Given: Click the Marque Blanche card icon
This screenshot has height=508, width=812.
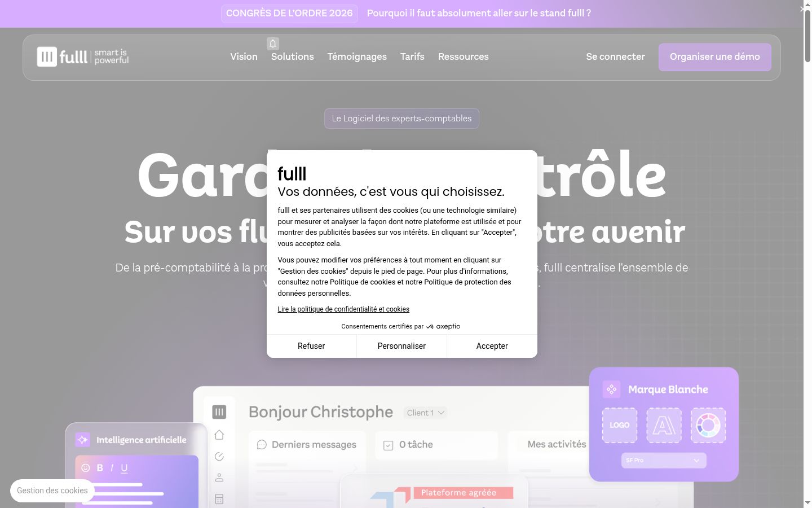Looking at the screenshot, I should point(611,389).
